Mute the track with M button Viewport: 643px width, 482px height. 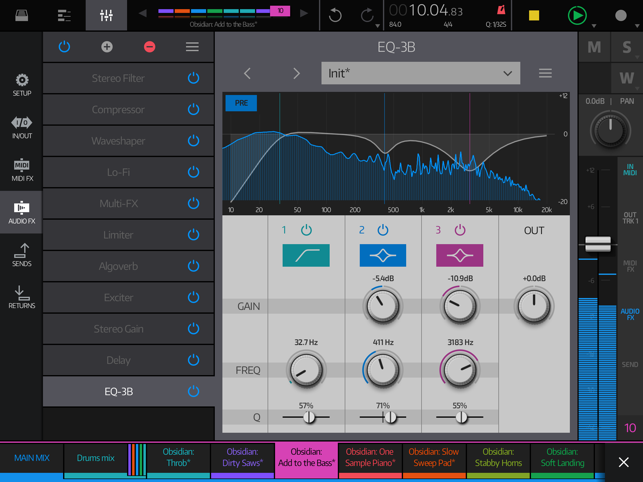click(x=595, y=47)
